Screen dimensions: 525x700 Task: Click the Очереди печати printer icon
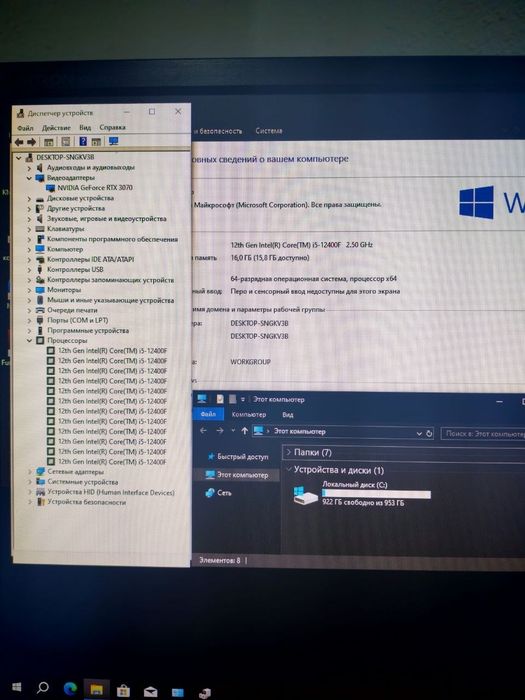[x=40, y=310]
